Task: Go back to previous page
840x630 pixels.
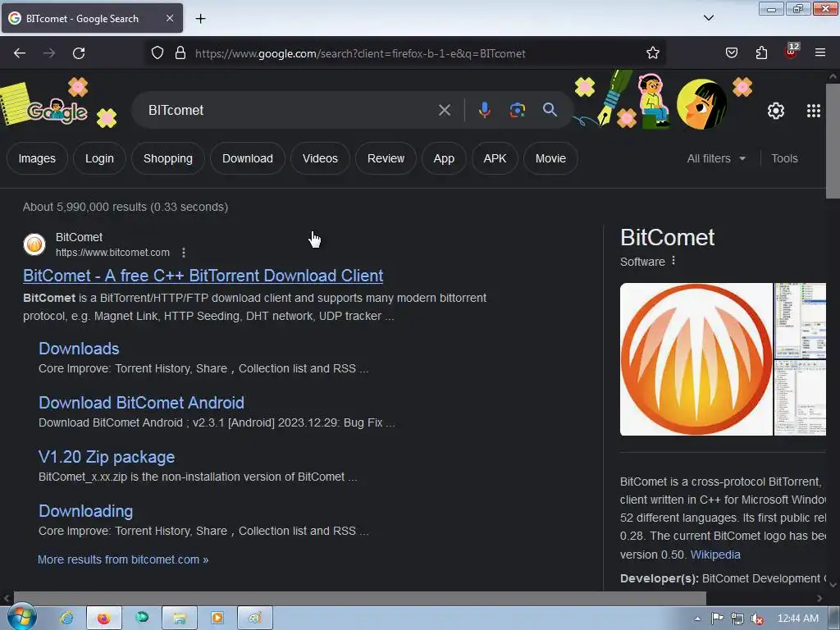Action: tap(20, 53)
